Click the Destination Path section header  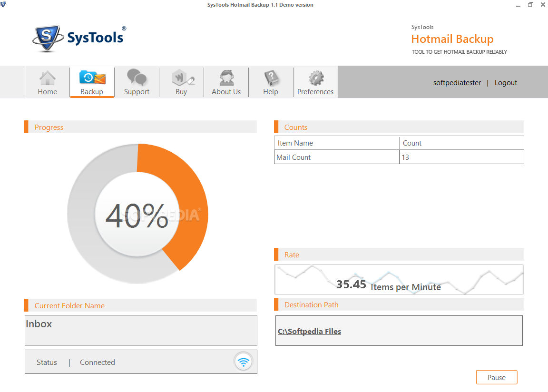[399, 304]
